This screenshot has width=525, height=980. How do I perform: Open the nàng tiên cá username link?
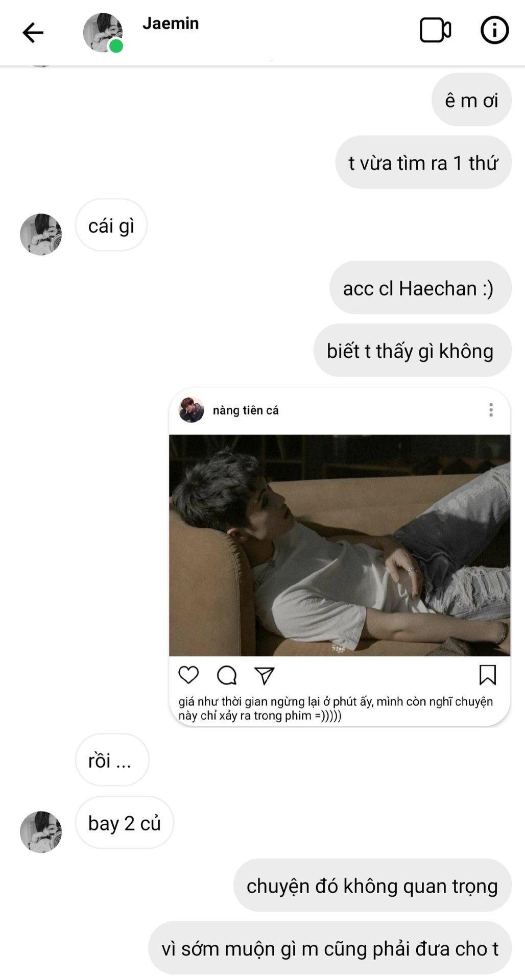point(246,410)
